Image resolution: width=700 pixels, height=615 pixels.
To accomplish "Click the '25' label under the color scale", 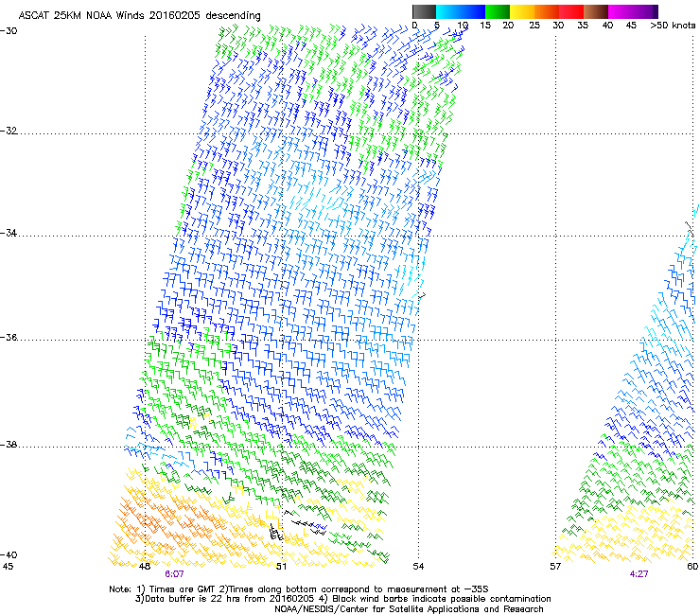I will (534, 26).
